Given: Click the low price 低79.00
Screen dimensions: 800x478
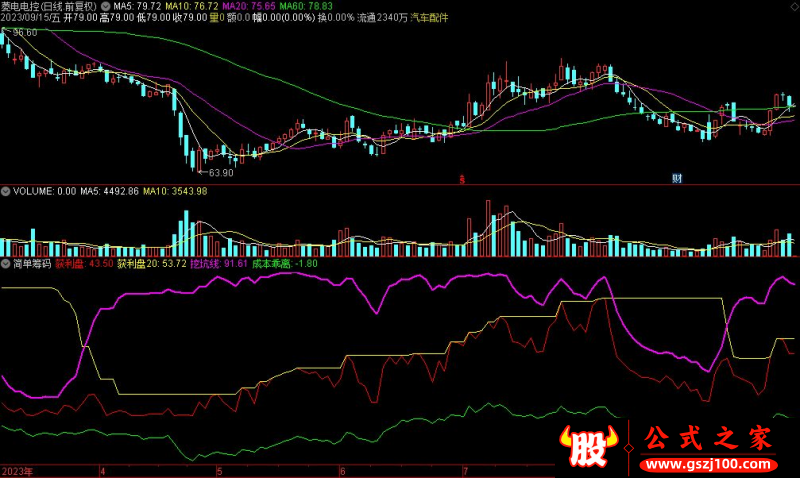Looking at the screenshot, I should [154, 17].
